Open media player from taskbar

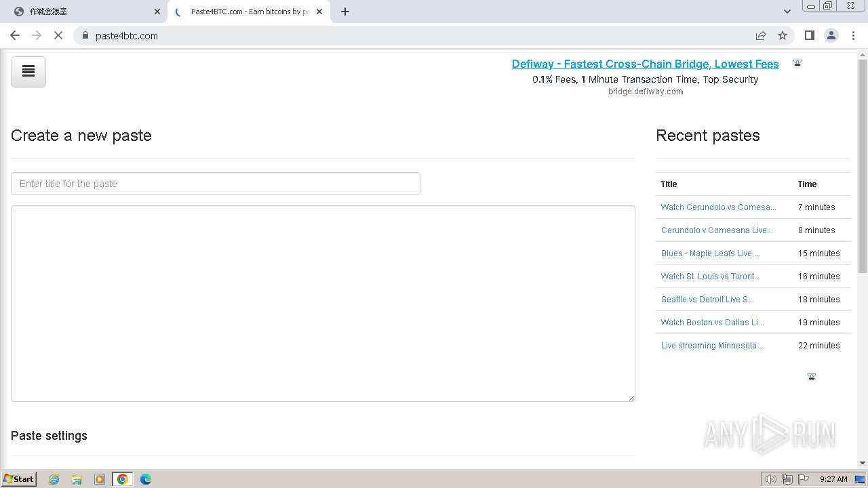click(100, 479)
